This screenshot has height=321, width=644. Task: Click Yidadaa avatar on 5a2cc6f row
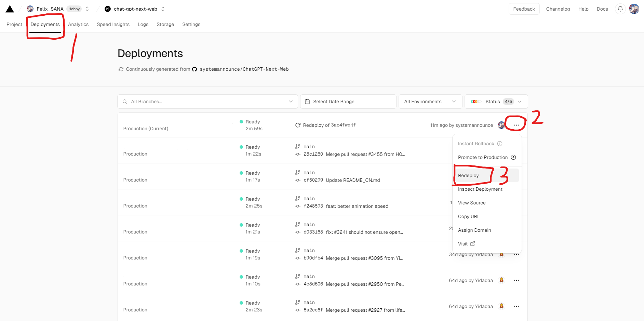coord(501,306)
